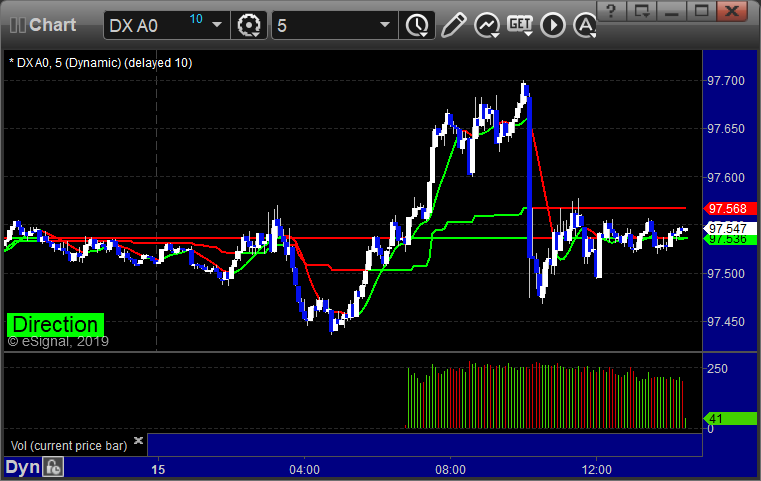The height and width of the screenshot is (481, 761).
Task: Click the small blue 10 delay indicator
Action: tap(196, 19)
